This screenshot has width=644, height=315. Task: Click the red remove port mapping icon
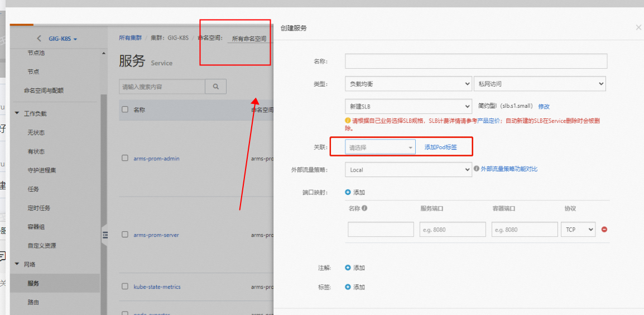tap(604, 230)
